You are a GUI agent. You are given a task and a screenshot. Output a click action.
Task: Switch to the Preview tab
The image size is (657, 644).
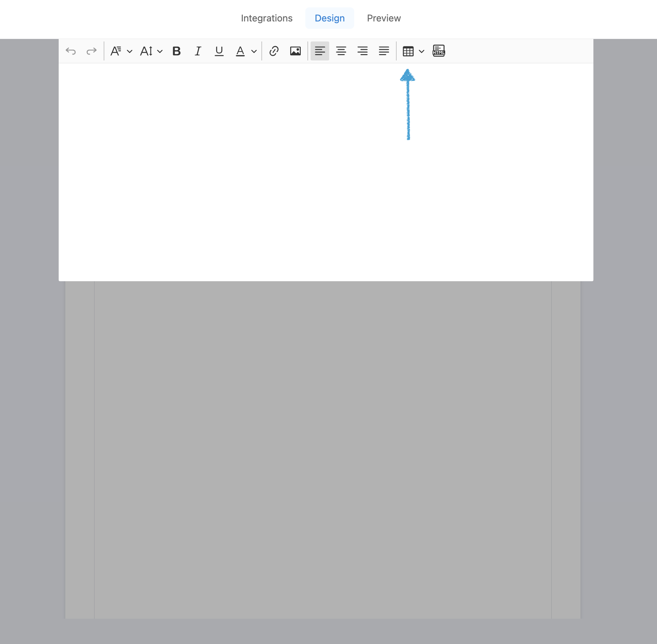(384, 18)
